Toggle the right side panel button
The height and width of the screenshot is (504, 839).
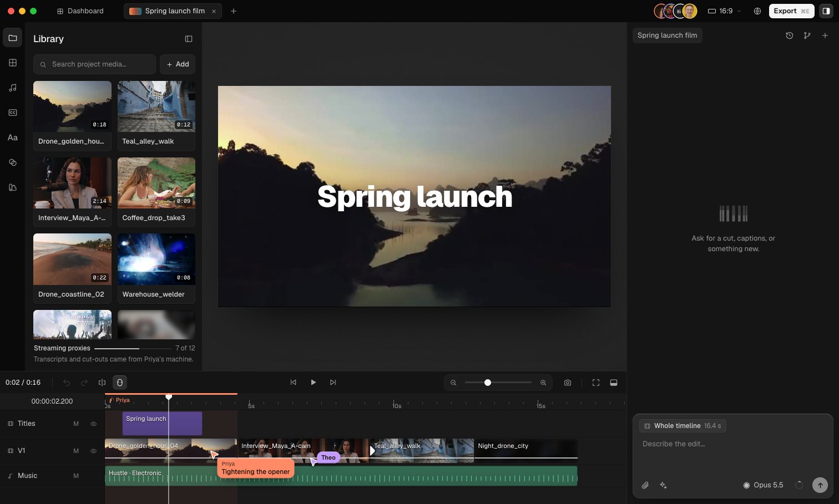[x=826, y=11]
